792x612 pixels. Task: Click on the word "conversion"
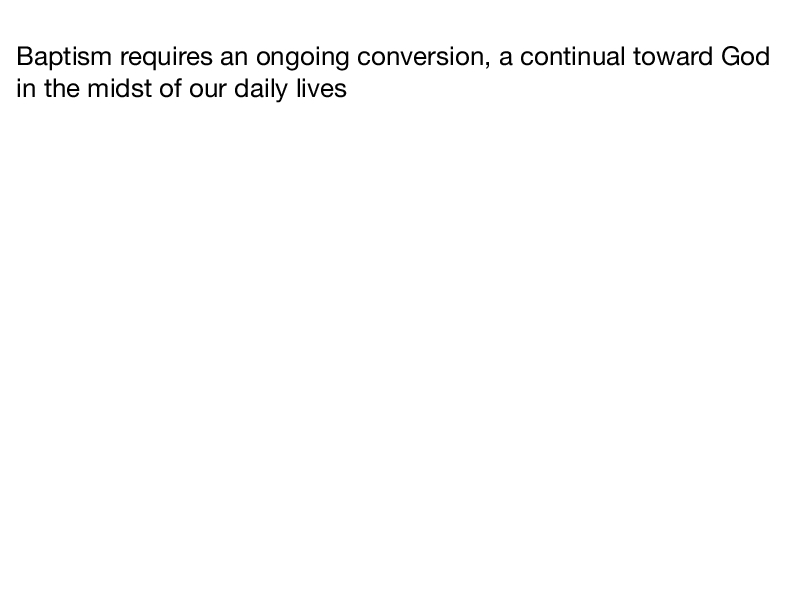(420, 57)
